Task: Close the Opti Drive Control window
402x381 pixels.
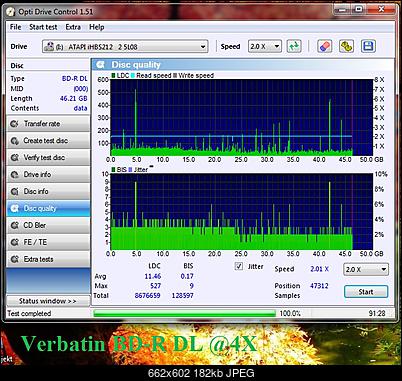Action: pos(380,10)
